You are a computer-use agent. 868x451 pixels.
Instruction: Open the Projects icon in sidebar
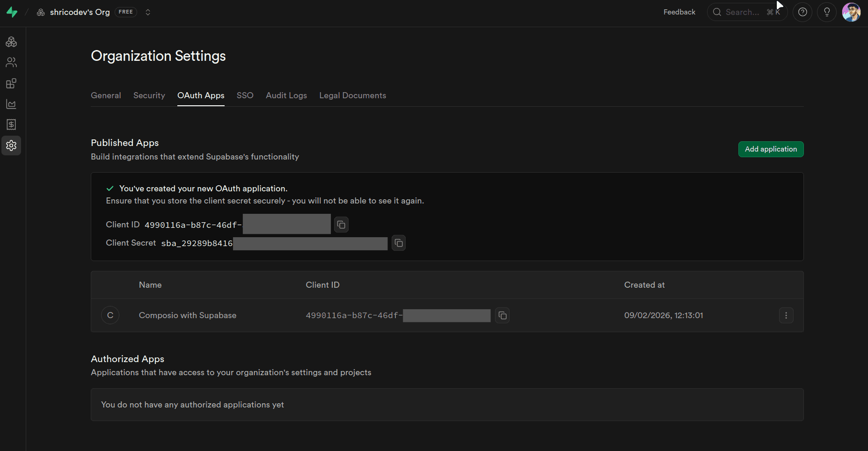(x=11, y=42)
